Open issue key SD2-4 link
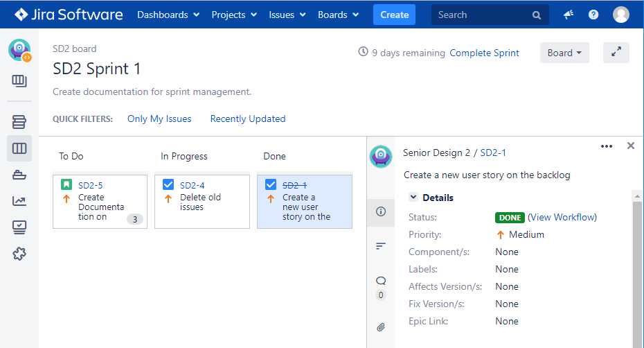644x348 pixels. pos(193,186)
